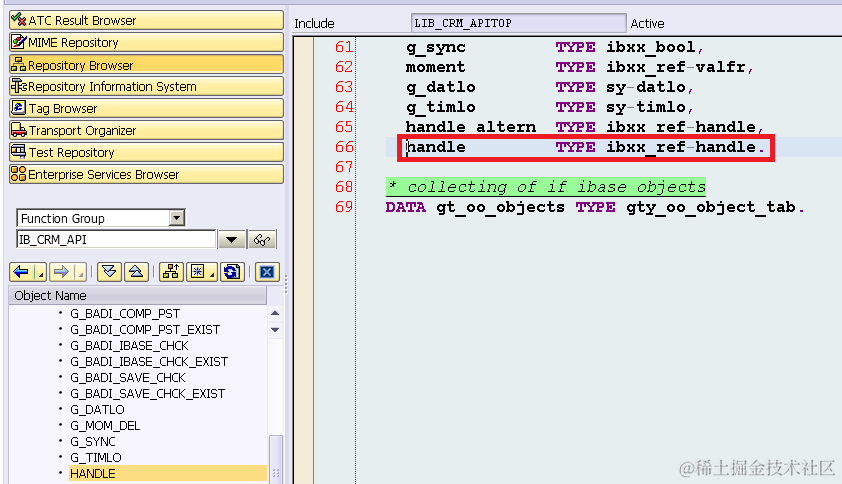This screenshot has width=842, height=484.
Task: Click gt_oo_objects in the DATA statement
Action: pos(500,207)
